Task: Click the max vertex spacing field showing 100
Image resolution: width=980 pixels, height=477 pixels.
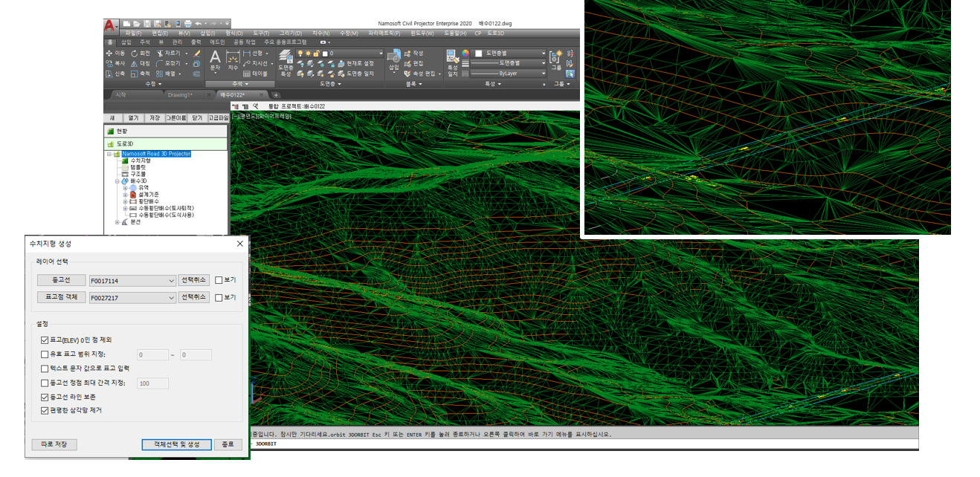Action: pos(153,383)
